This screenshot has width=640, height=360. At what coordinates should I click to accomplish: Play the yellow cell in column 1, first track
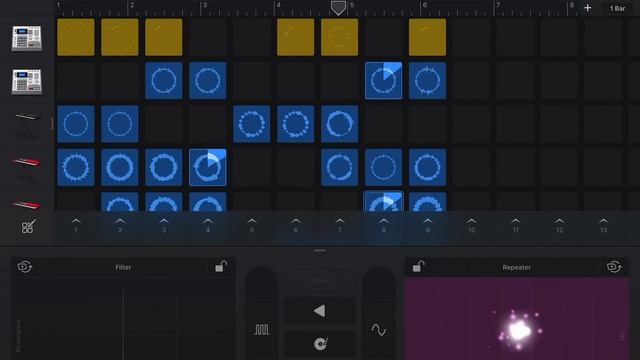pyautogui.click(x=76, y=37)
